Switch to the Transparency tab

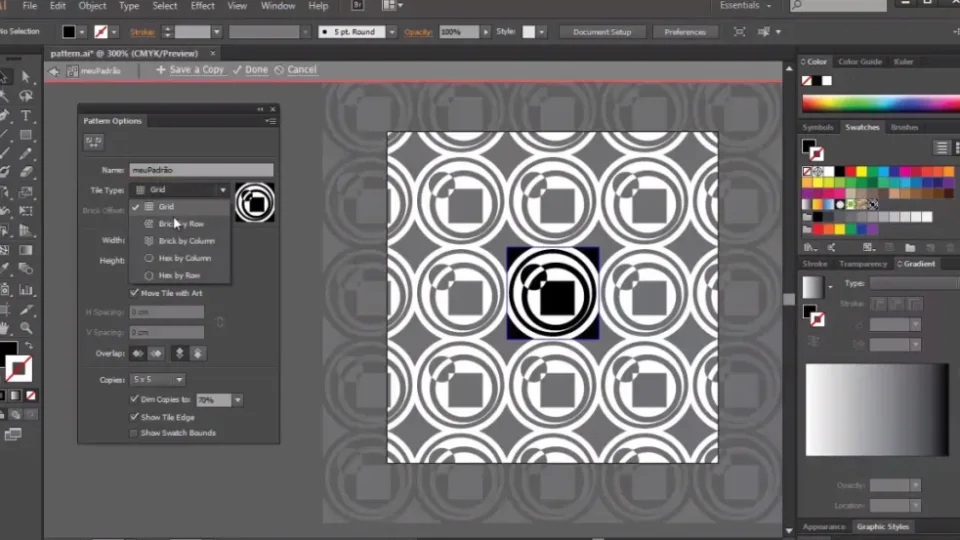coord(863,264)
